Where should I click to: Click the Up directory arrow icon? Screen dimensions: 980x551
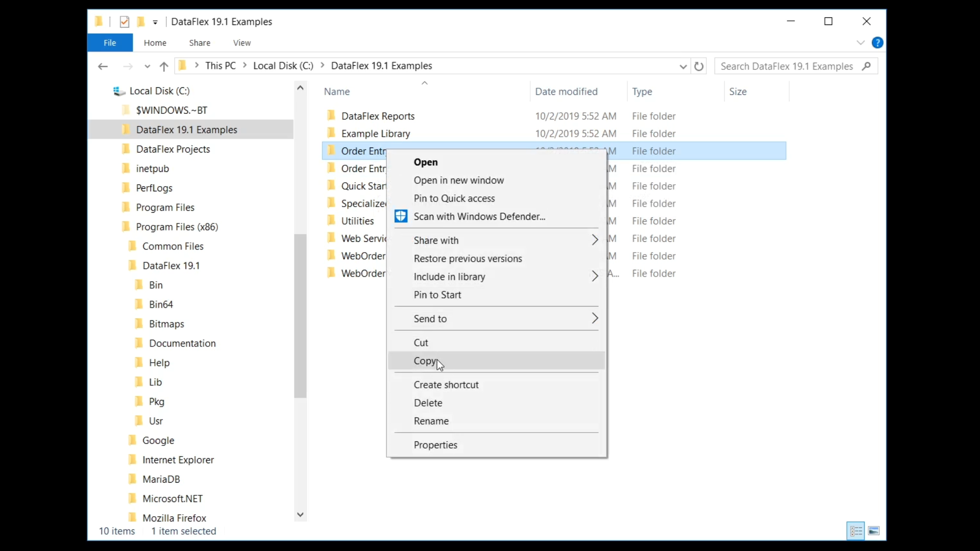(x=164, y=66)
